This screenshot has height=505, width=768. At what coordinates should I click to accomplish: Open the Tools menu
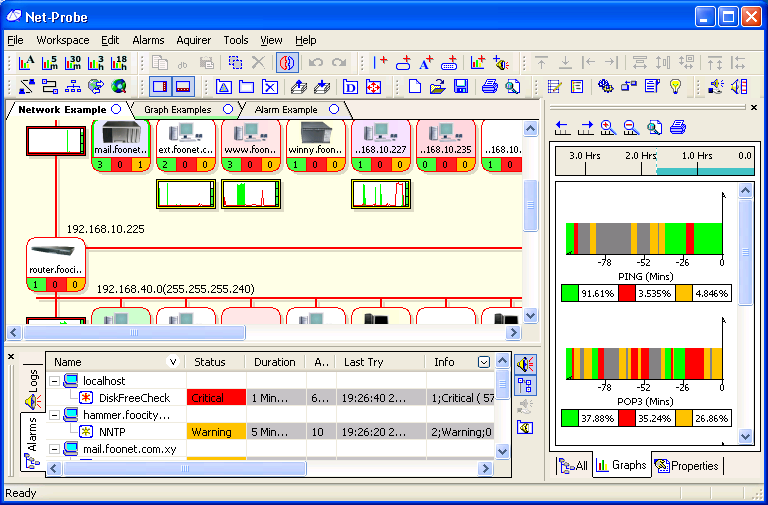point(236,40)
